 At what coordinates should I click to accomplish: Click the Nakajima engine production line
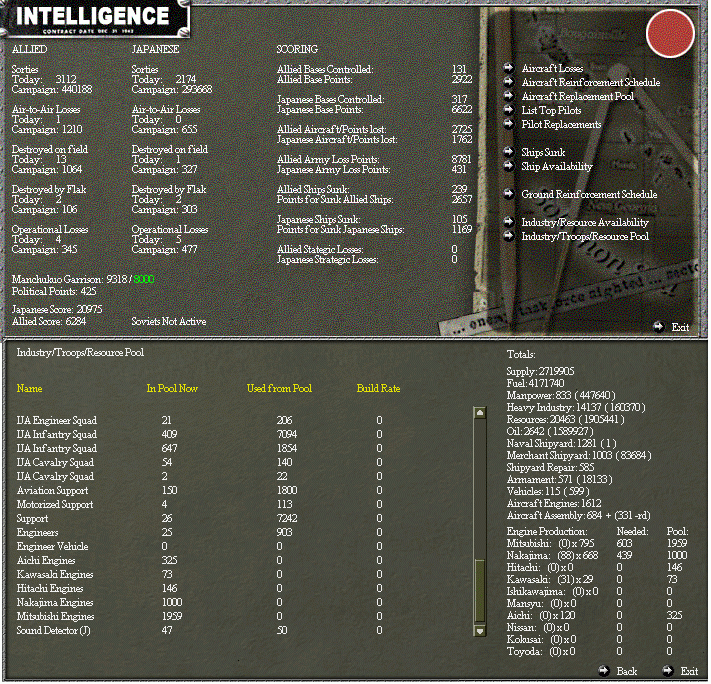597,555
